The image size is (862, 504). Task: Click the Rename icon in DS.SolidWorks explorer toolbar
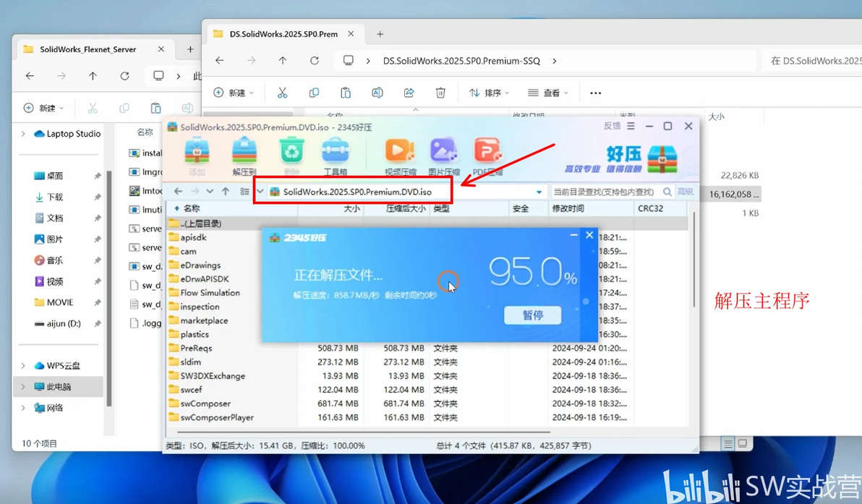pyautogui.click(x=377, y=93)
